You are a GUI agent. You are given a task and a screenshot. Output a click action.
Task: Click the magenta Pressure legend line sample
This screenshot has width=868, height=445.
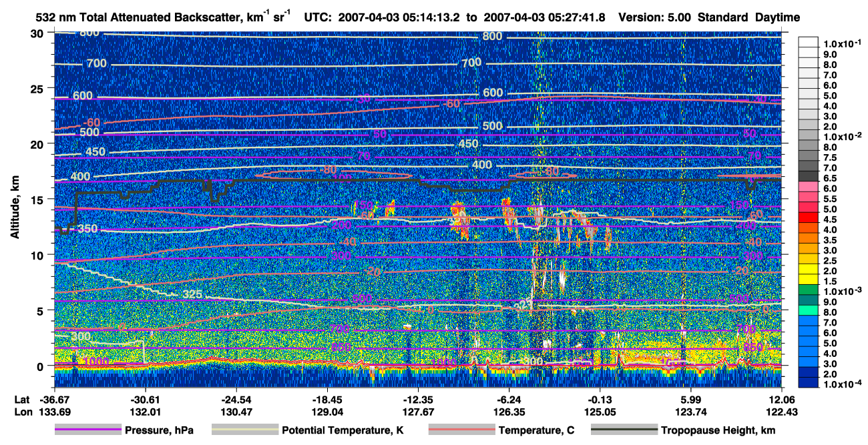[x=87, y=430]
